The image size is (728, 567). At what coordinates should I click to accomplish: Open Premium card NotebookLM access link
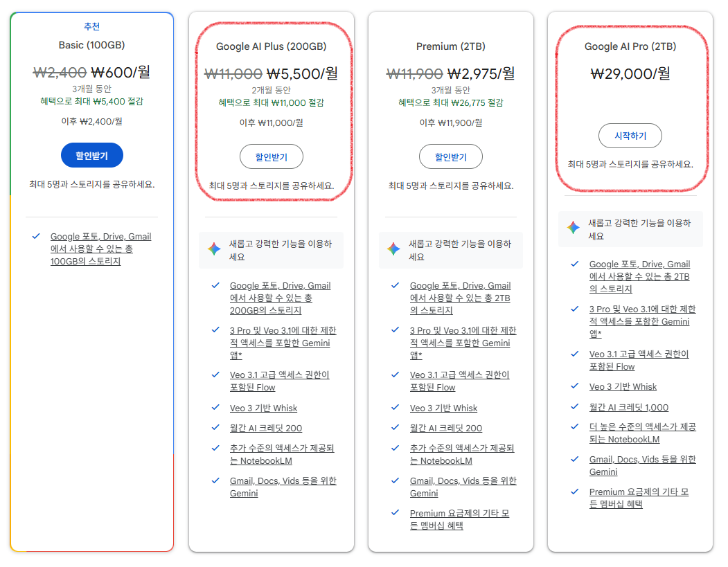tap(462, 454)
